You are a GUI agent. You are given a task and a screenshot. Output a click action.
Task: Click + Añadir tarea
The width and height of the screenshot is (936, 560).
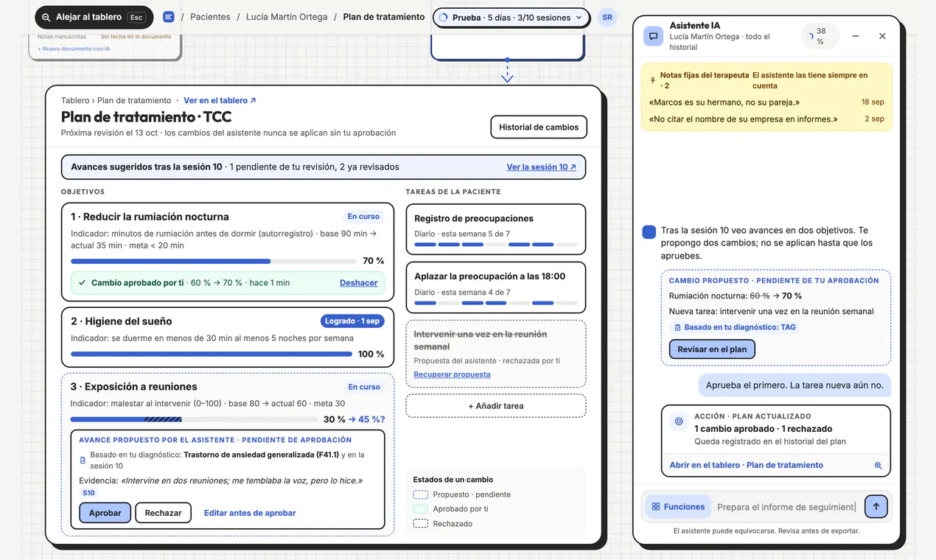[x=496, y=406]
